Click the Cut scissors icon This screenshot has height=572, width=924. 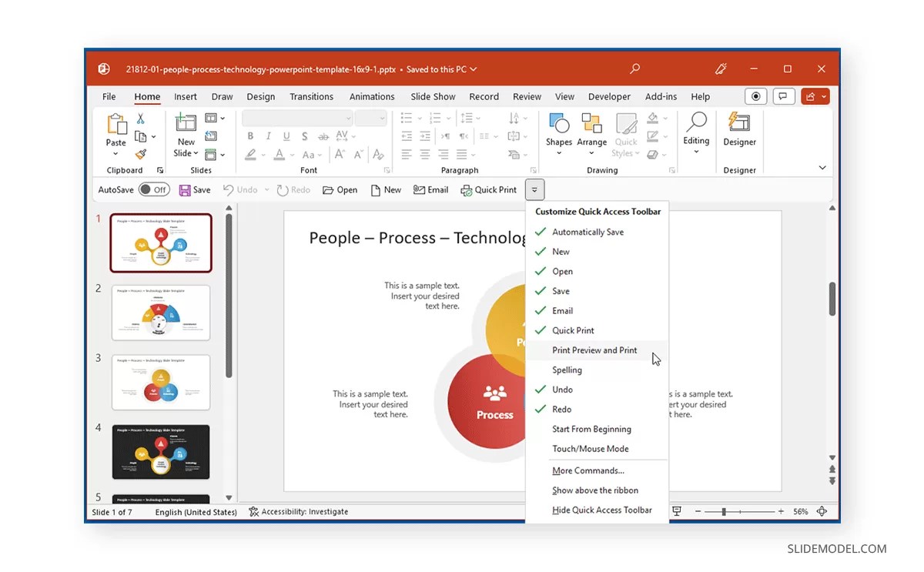tap(140, 118)
